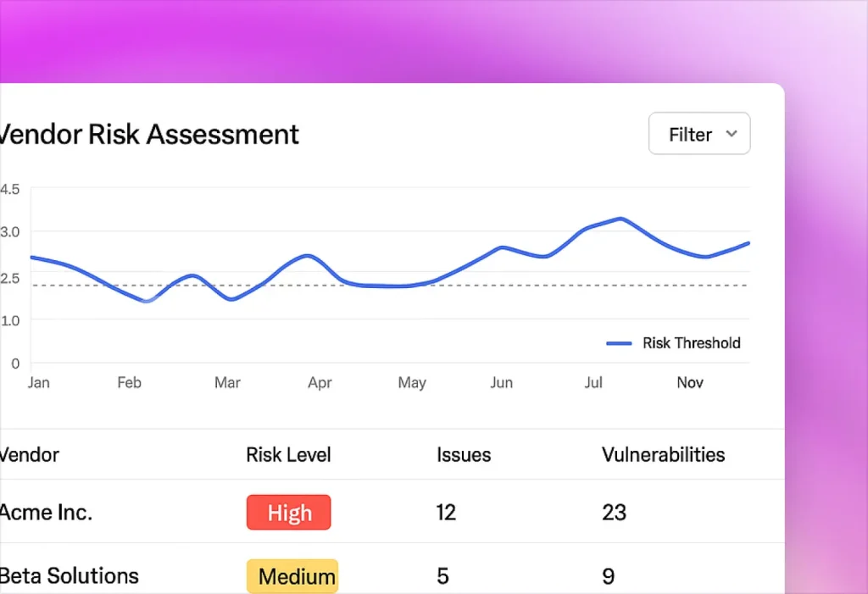Click Acme Inc. issues count 12
The height and width of the screenshot is (594, 868).
pos(446,512)
